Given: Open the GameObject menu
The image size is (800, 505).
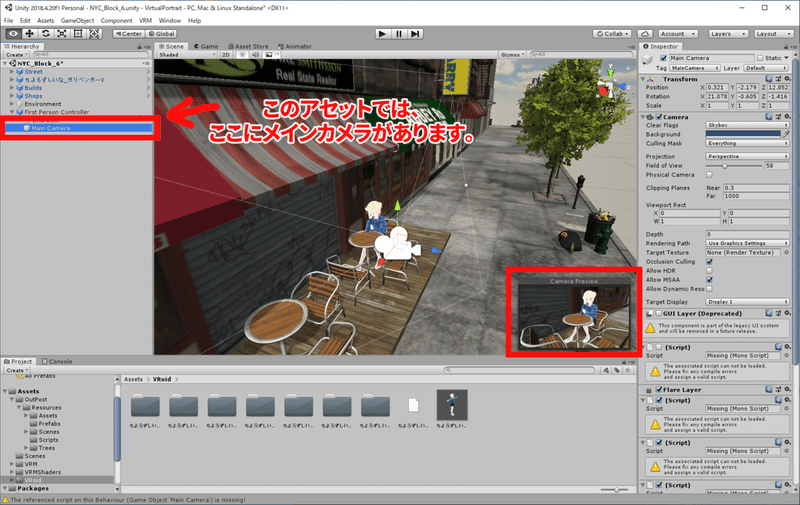Looking at the screenshot, I should (x=77, y=20).
